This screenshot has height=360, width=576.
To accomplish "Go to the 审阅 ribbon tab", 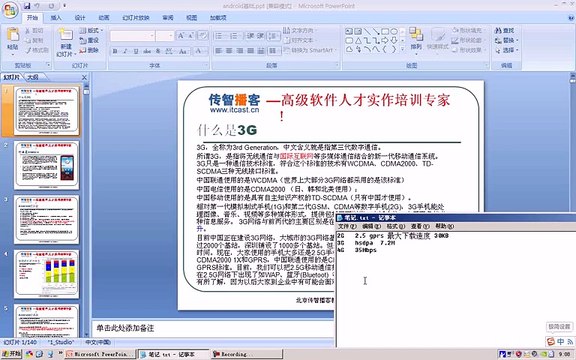I will click(168, 18).
